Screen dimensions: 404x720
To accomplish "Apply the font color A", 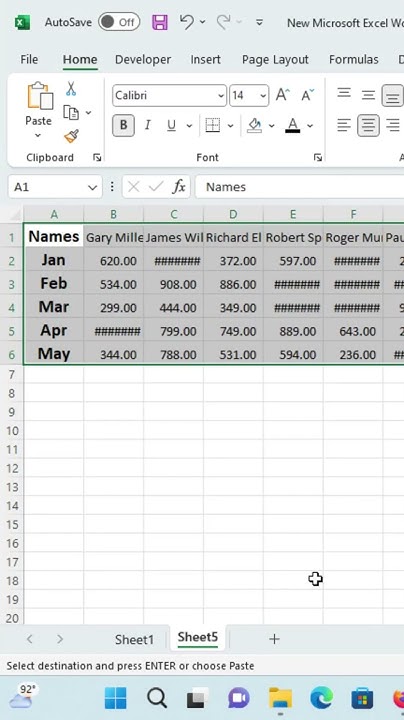I will [292, 125].
